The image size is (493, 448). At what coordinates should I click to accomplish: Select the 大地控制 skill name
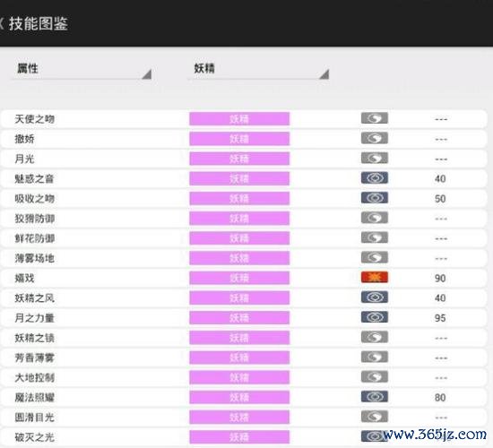pos(35,377)
